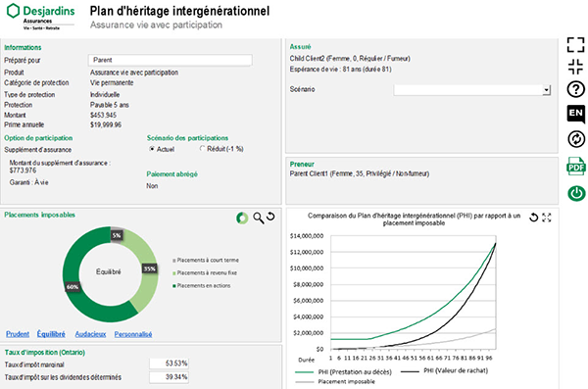Click the $453,945 Montant value
Screen dimensions: 588x389
click(x=104, y=116)
